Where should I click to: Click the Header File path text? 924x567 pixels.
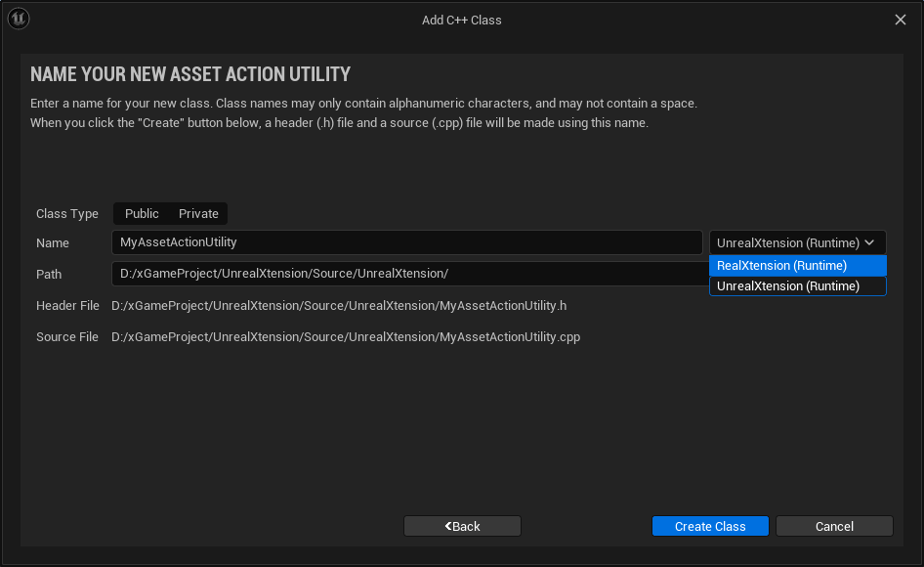pos(339,306)
